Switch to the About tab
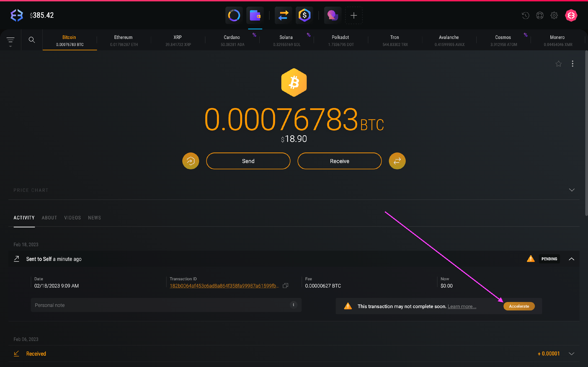 (49, 218)
